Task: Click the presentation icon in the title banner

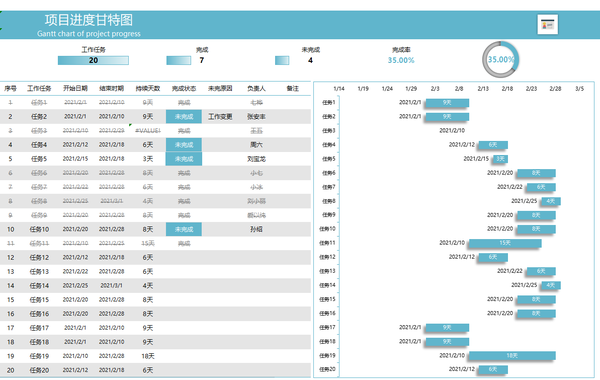Action: 548,24
